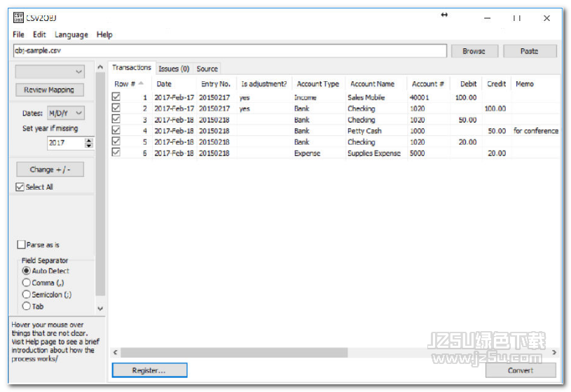571x392 pixels.
Task: Click the file path input field
Action: coord(230,50)
